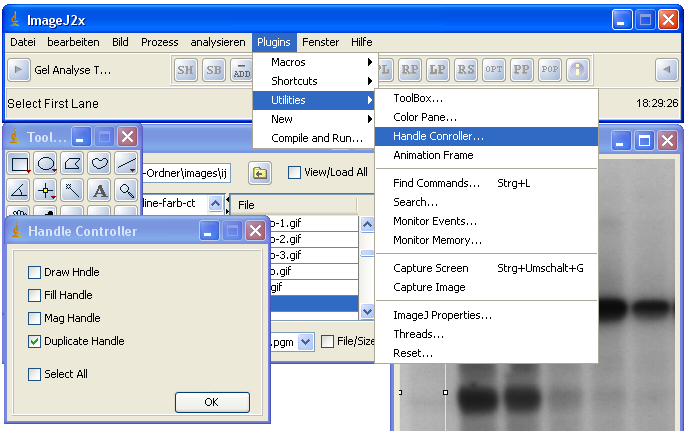The height and width of the screenshot is (431, 687).
Task: Click the info icon in toolbar
Action: click(577, 70)
